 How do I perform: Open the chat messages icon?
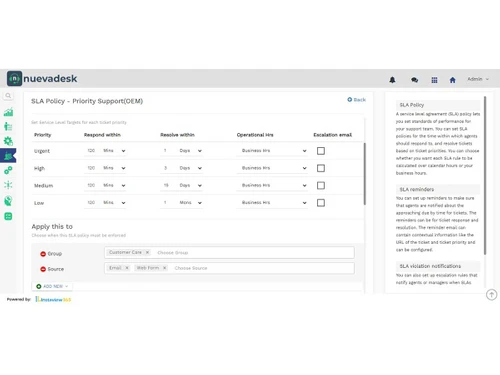pyautogui.click(x=414, y=80)
